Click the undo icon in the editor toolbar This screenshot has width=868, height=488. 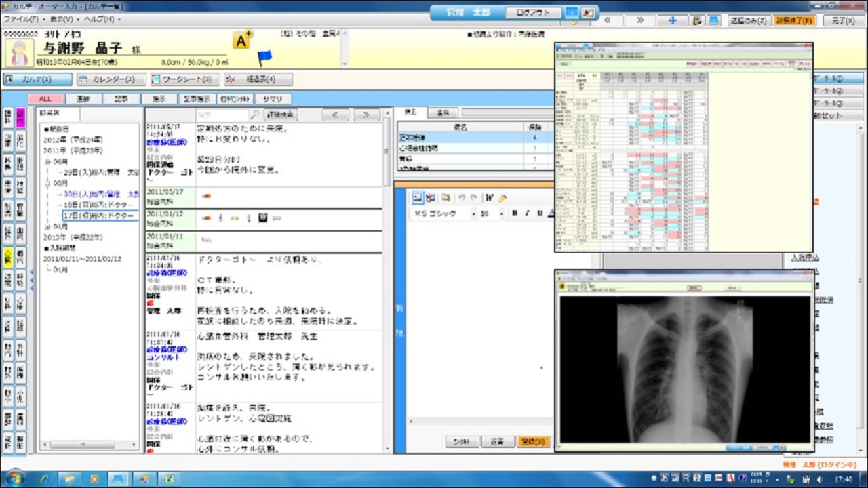coord(461,198)
